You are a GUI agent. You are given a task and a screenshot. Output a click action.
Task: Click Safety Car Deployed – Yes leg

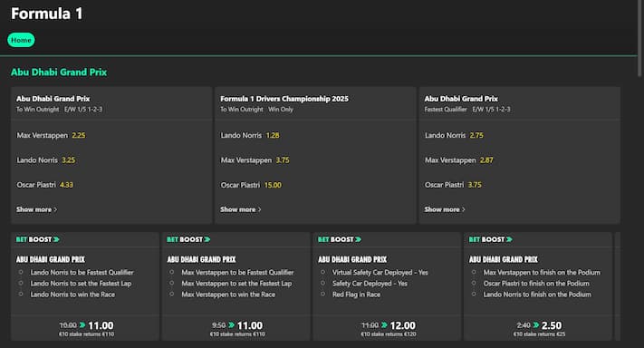pos(370,283)
